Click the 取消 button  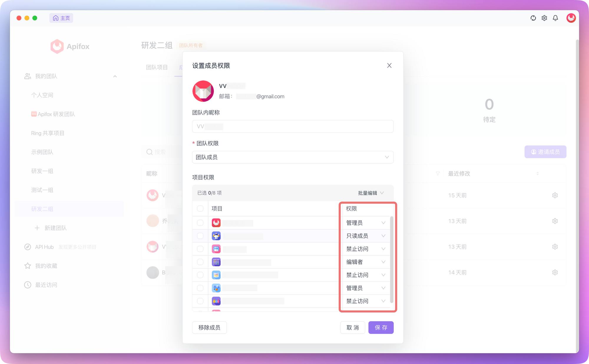coord(353,327)
